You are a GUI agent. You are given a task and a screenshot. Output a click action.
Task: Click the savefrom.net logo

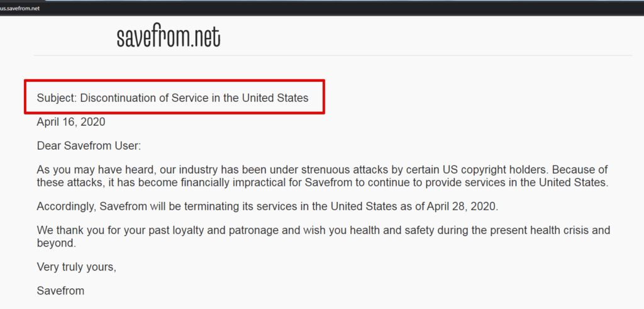(x=169, y=37)
